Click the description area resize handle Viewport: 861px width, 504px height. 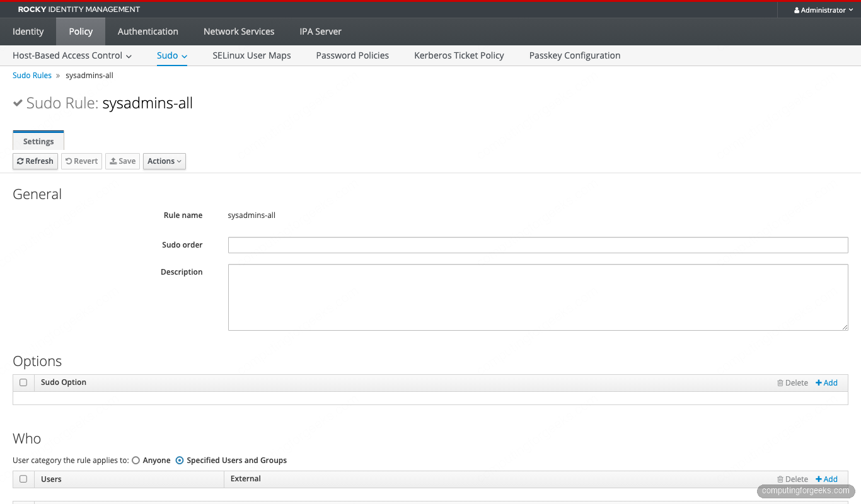845,327
